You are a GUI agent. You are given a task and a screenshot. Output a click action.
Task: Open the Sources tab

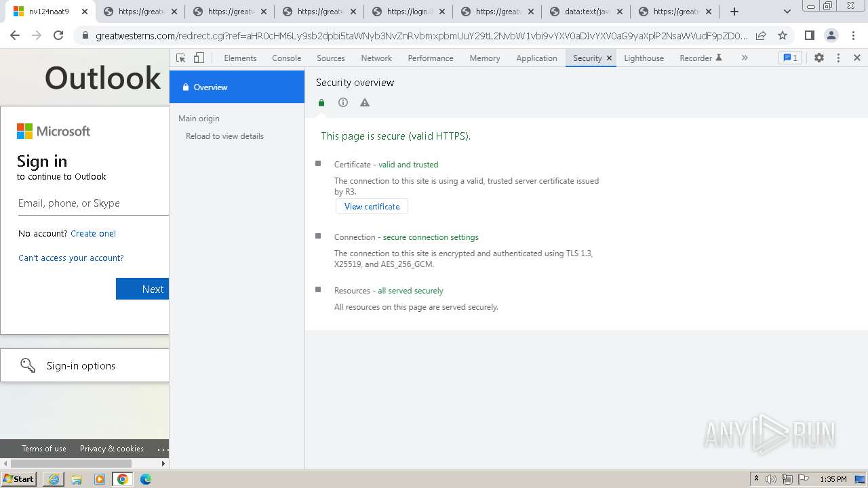click(331, 58)
